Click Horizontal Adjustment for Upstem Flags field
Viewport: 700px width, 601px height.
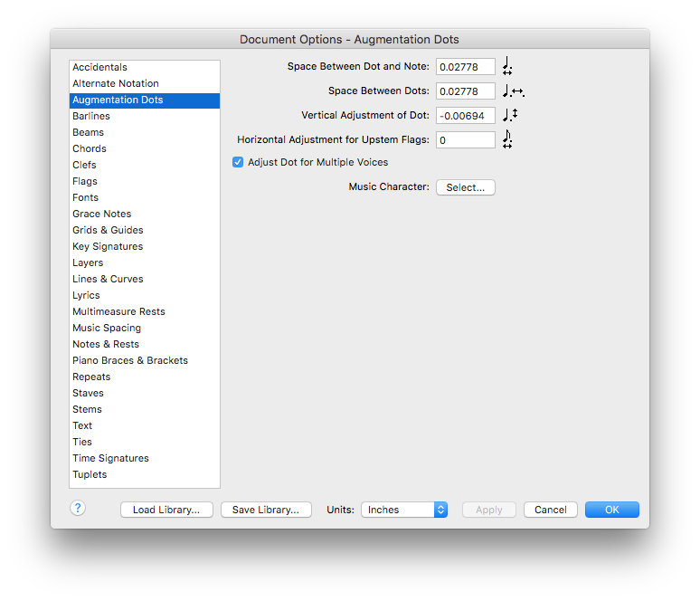coord(466,140)
